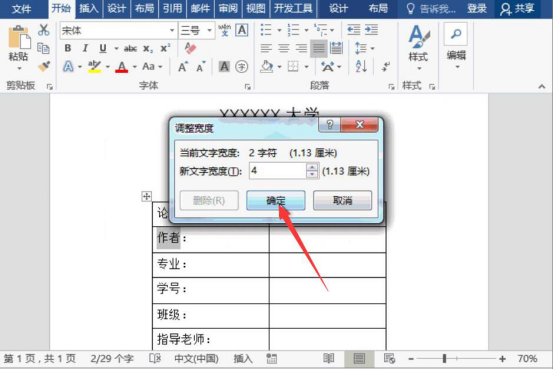
Task: Open the Font dialog launcher
Action: (x=248, y=87)
